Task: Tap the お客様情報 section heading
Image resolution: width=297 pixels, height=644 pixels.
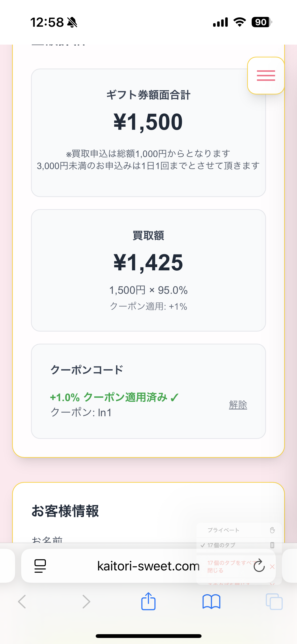Action: click(65, 511)
